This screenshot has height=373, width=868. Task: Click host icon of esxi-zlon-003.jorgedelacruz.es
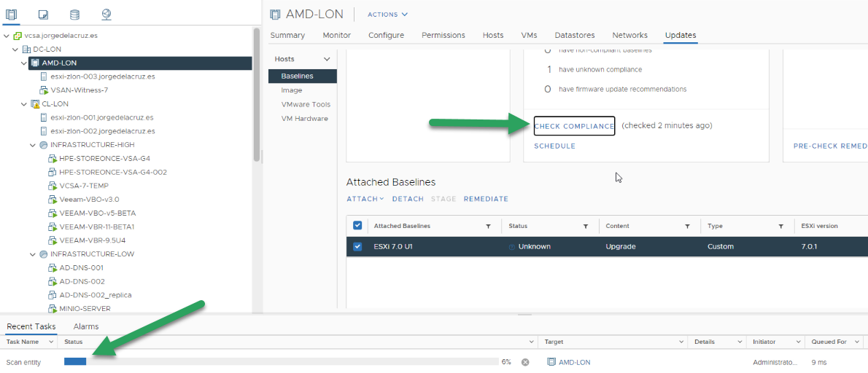(x=44, y=76)
